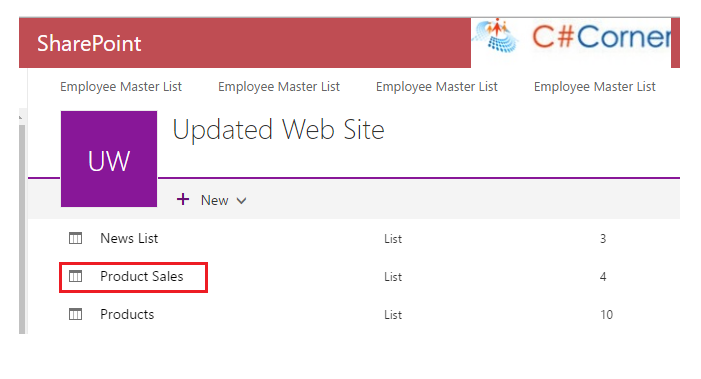Click the list icon next to News List
The width and height of the screenshot is (701, 379).
[x=76, y=238]
